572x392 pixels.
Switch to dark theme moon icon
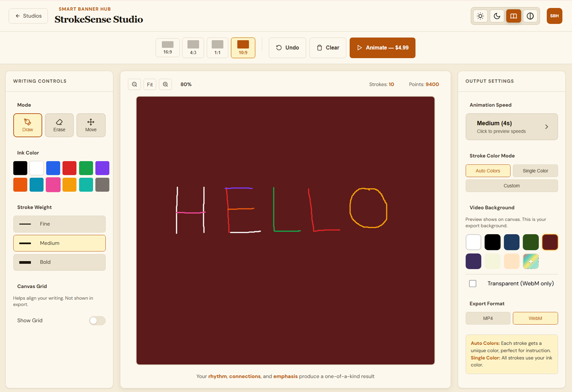(497, 16)
